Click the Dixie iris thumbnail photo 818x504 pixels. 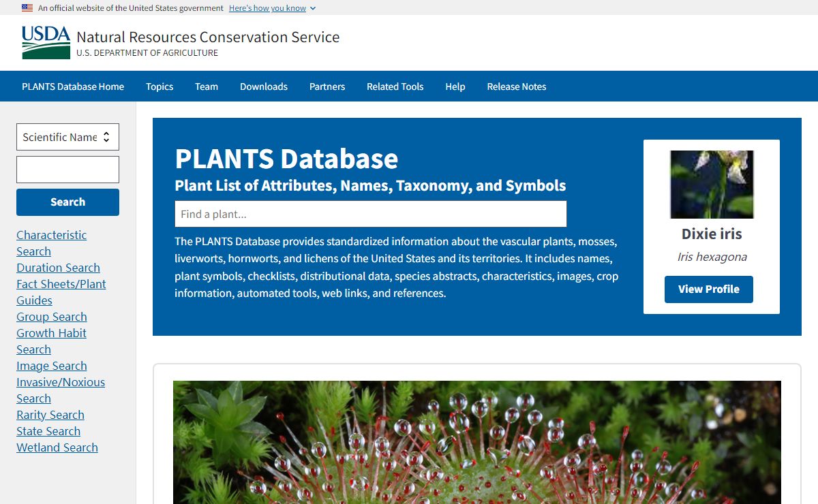712,185
